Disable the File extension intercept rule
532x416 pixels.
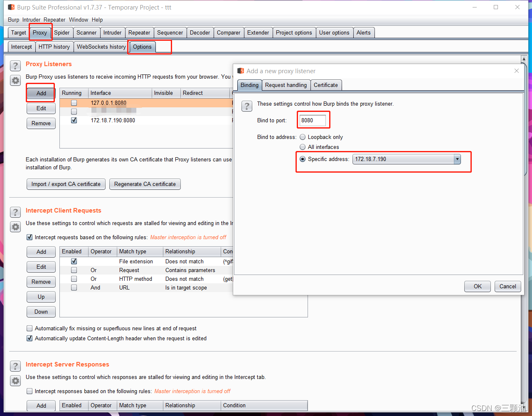coord(74,261)
